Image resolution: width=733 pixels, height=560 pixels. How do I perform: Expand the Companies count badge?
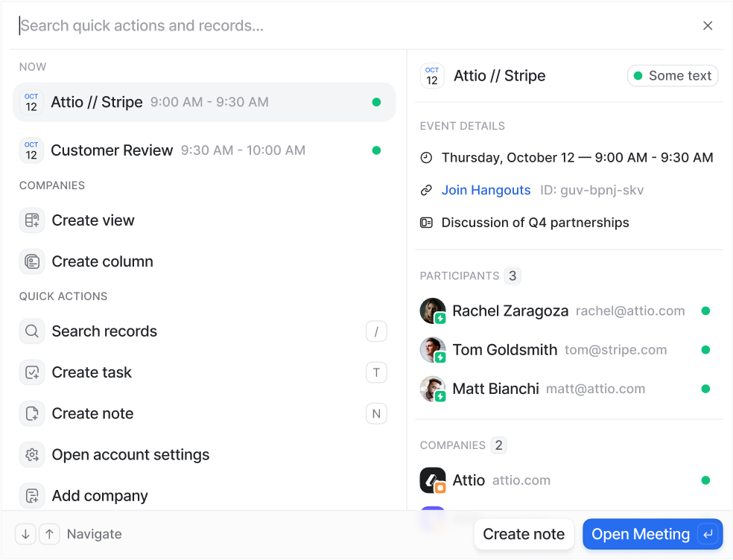[498, 445]
